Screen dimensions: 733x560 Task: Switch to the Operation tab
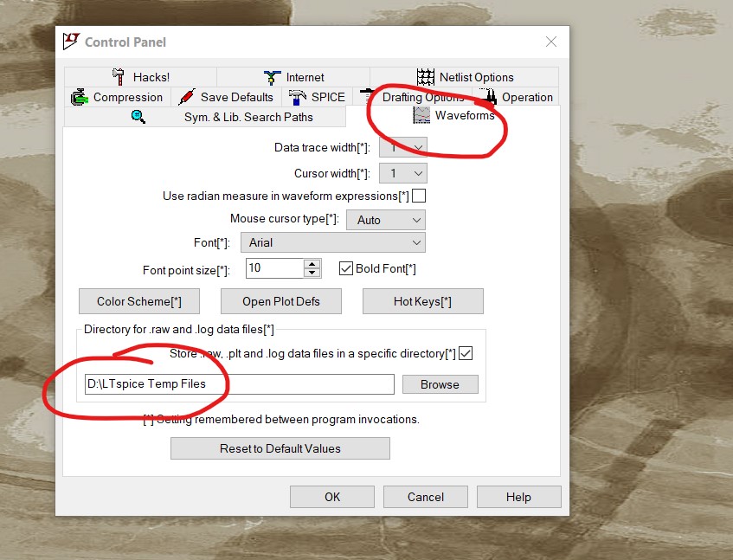[x=516, y=97]
